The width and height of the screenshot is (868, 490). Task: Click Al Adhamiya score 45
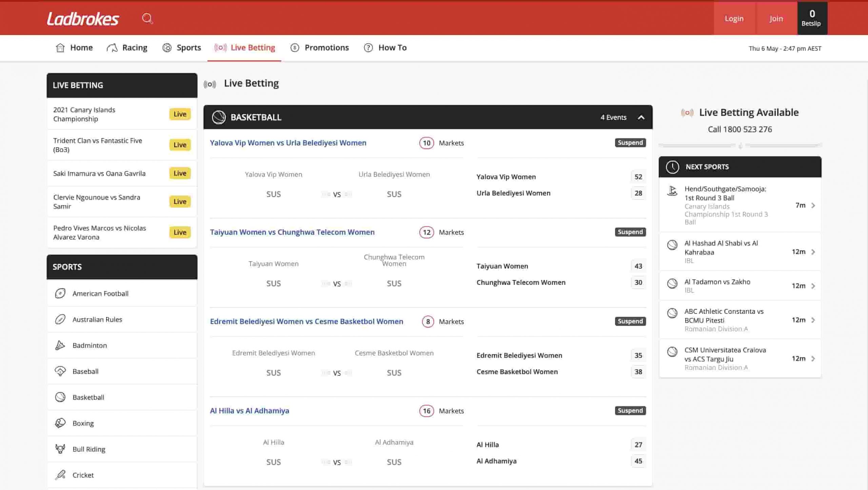tap(638, 461)
